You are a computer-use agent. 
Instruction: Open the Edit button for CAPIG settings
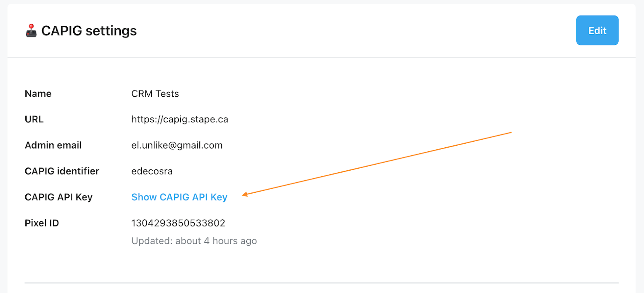(x=597, y=30)
